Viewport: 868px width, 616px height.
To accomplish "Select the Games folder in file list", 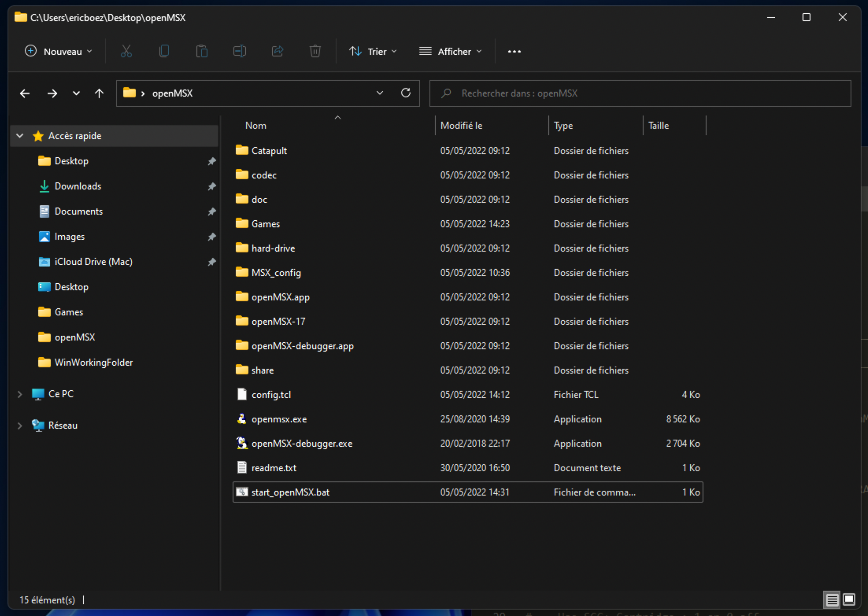I will (468, 224).
